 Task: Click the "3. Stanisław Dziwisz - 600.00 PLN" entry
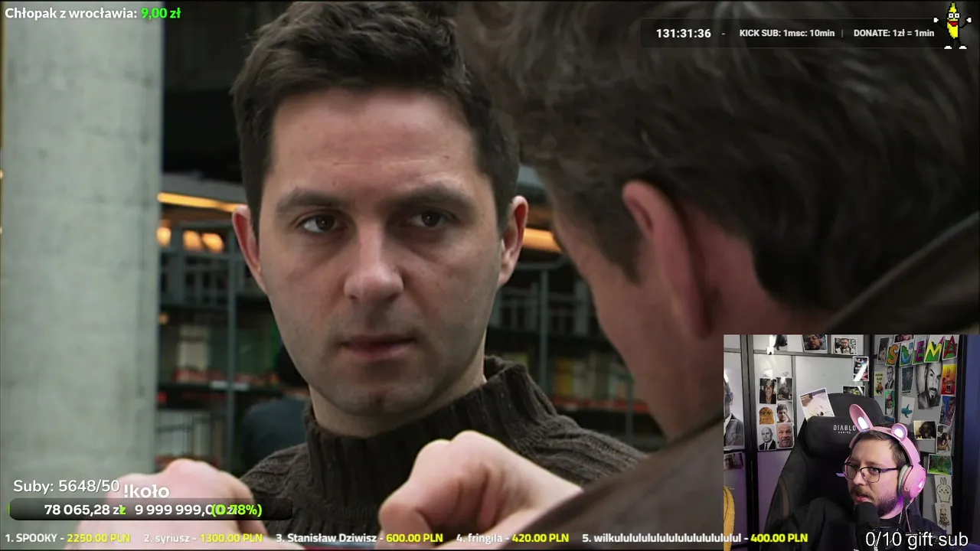[x=359, y=538]
